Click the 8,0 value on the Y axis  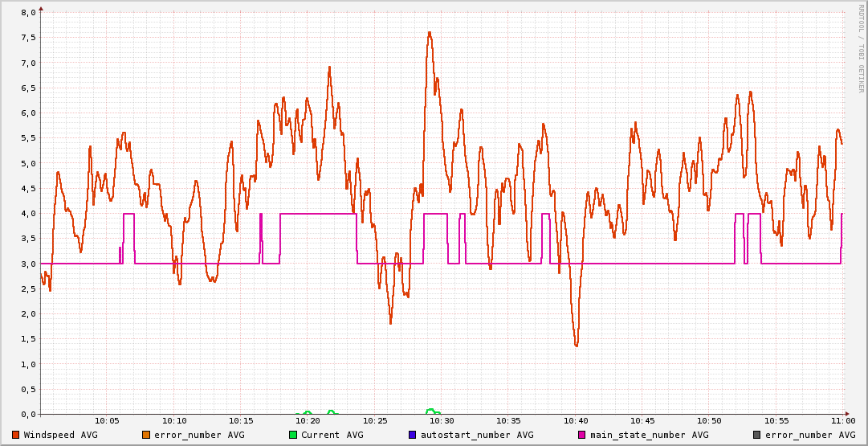[x=27, y=13]
